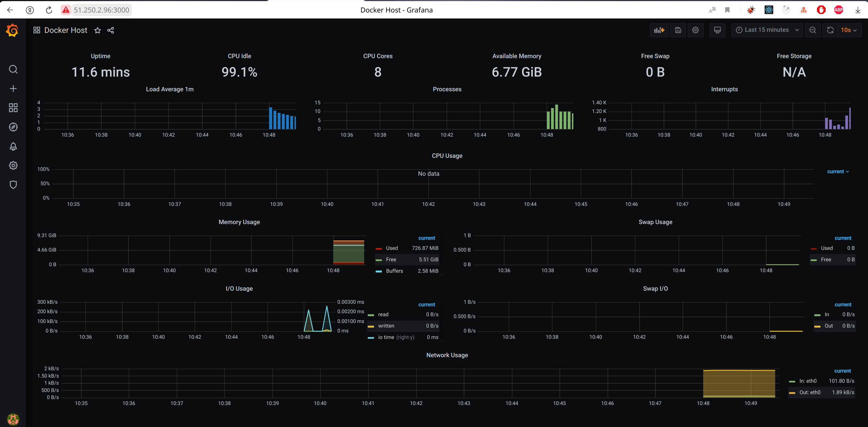The image size is (868, 427).
Task: Star the Docker Host dashboard
Action: point(97,30)
